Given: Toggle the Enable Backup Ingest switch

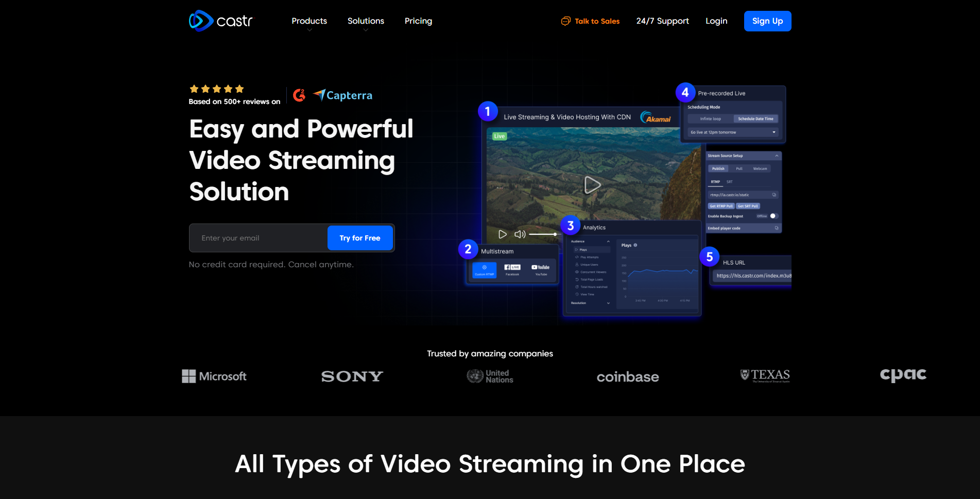Looking at the screenshot, I should tap(773, 216).
